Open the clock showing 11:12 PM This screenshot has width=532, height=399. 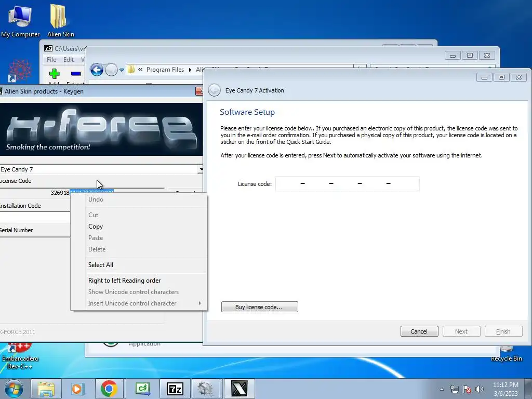click(506, 389)
